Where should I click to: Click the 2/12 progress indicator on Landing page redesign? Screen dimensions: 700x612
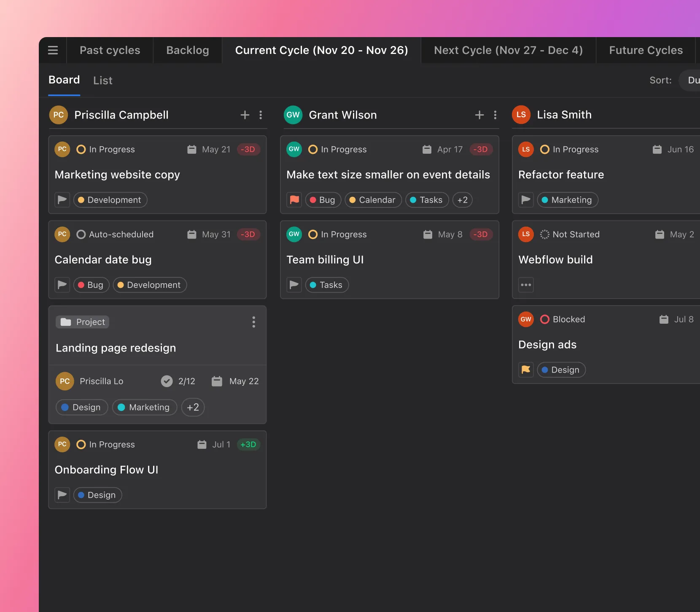178,381
